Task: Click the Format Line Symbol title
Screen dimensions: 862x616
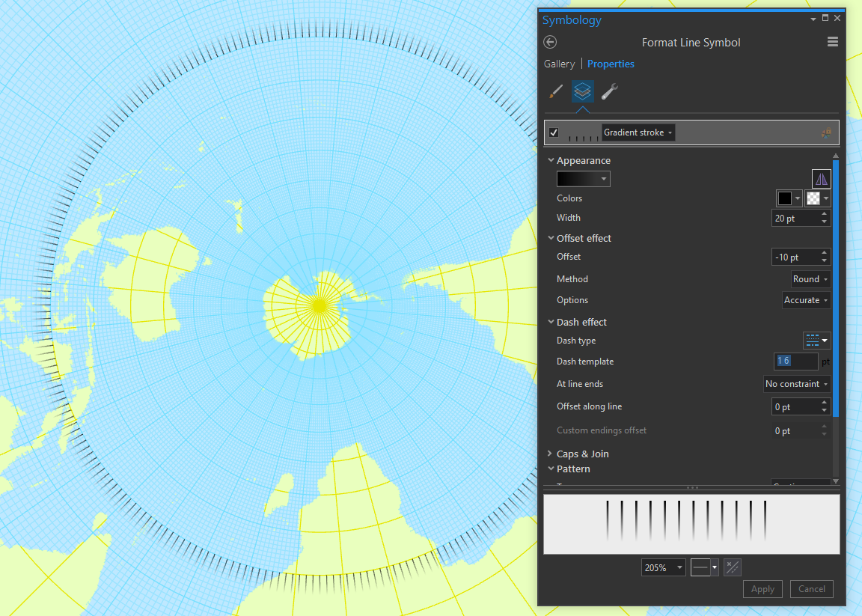Action: pyautogui.click(x=691, y=43)
